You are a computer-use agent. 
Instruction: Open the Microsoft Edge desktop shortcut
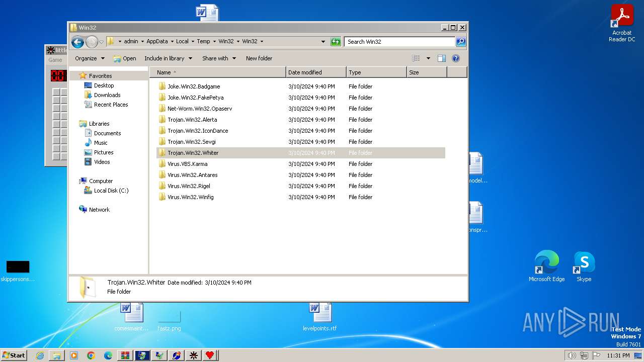click(546, 266)
